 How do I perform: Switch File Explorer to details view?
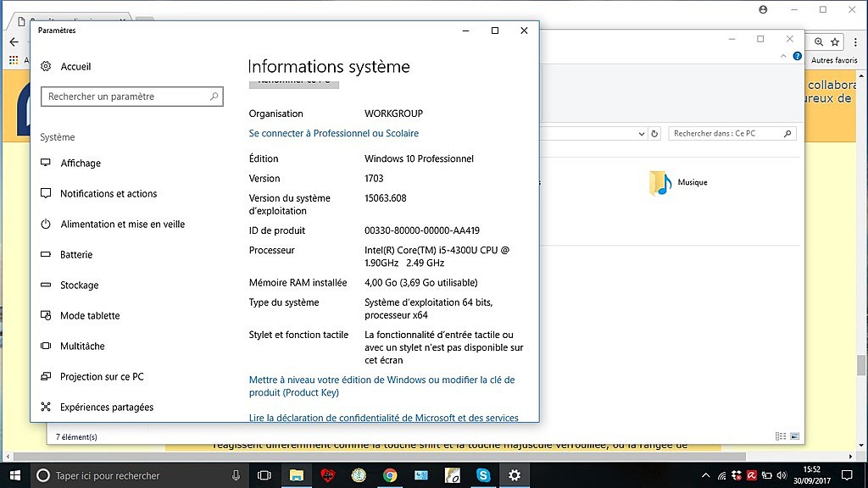(x=781, y=436)
